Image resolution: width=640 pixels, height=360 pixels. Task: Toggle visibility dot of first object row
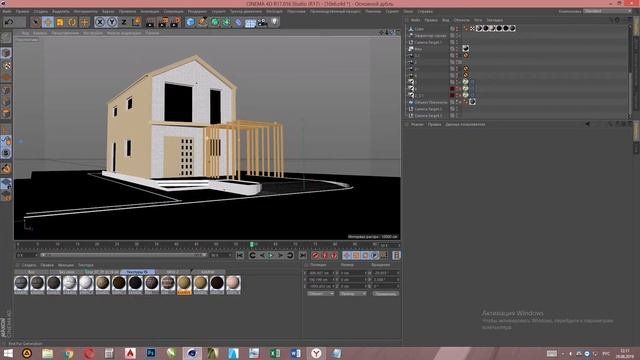[x=457, y=28]
